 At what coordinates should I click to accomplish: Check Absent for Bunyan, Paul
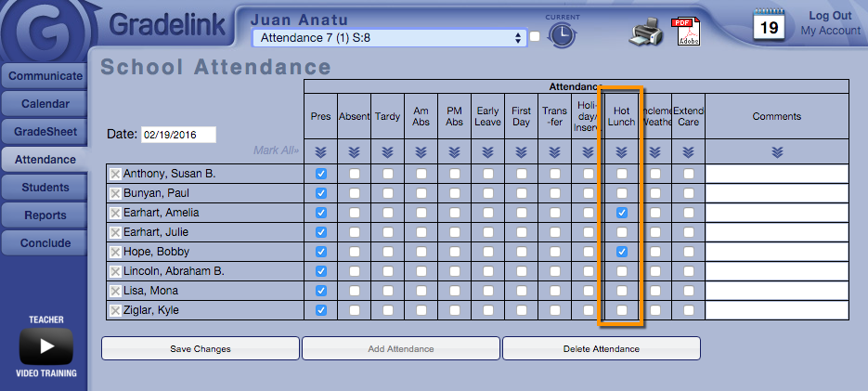(x=354, y=194)
